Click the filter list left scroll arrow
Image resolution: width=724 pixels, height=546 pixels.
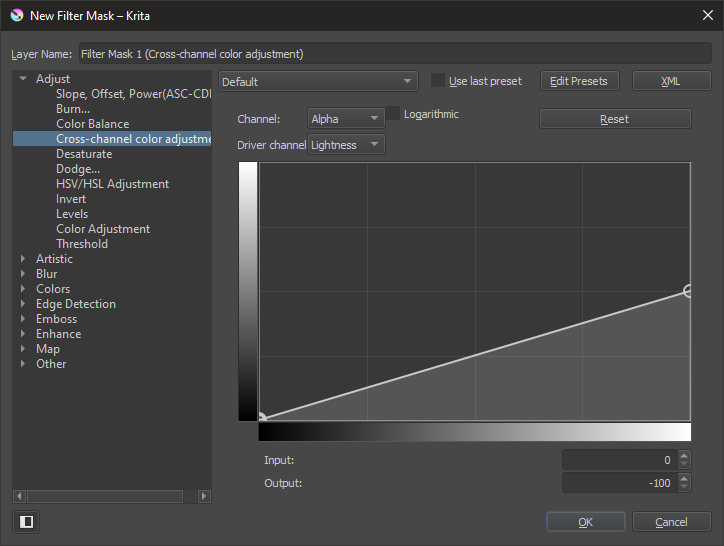tap(19, 496)
